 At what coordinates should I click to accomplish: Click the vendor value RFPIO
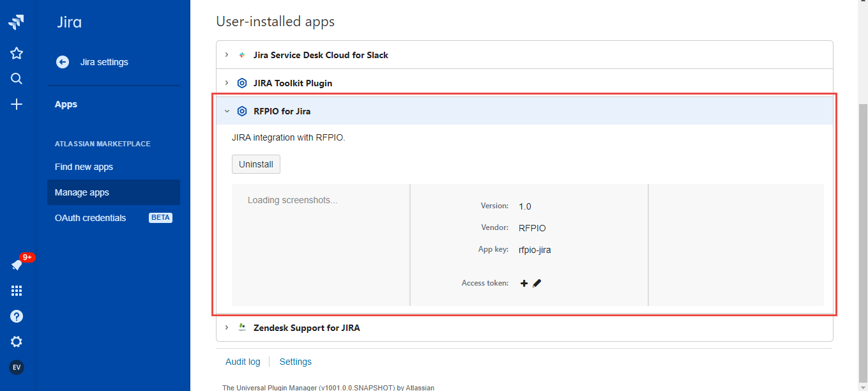(532, 228)
